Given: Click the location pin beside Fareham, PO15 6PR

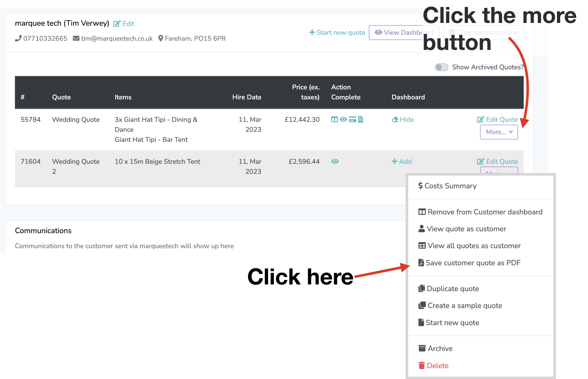Looking at the screenshot, I should [161, 38].
